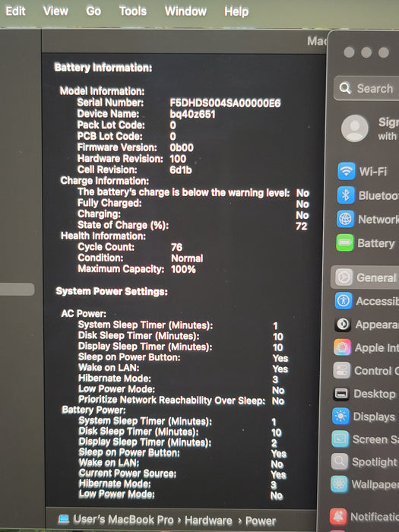The height and width of the screenshot is (532, 399).
Task: Open the green Battery icon
Action: (x=345, y=243)
